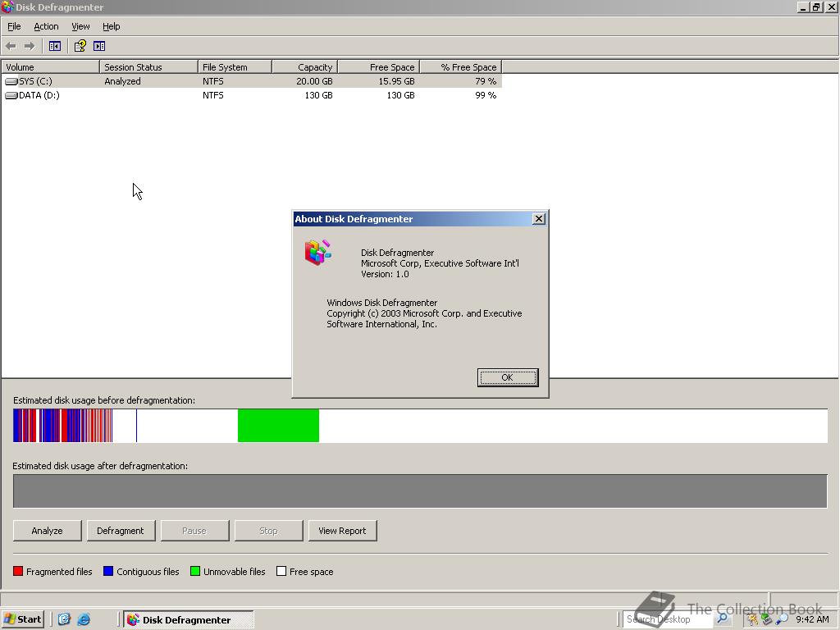Click the '79 %' free space cell
The image size is (840, 630).
click(486, 81)
